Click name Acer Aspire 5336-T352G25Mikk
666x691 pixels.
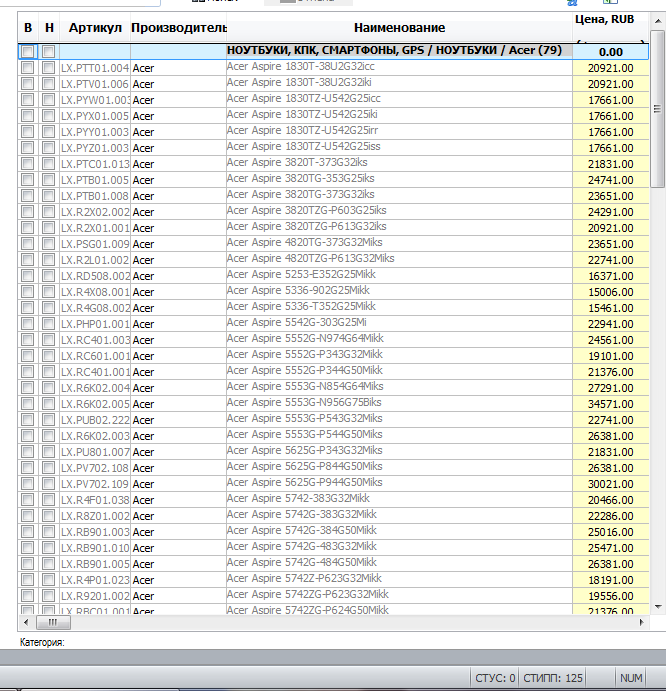301,306
